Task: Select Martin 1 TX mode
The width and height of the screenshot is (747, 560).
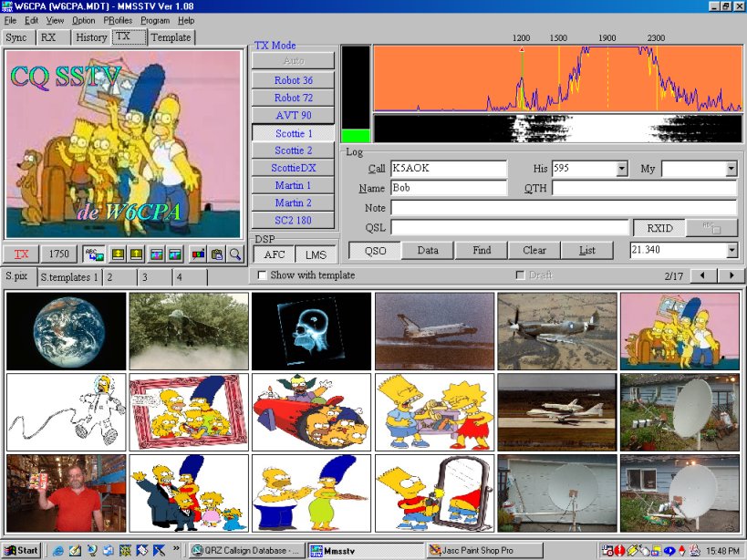Action: point(294,186)
